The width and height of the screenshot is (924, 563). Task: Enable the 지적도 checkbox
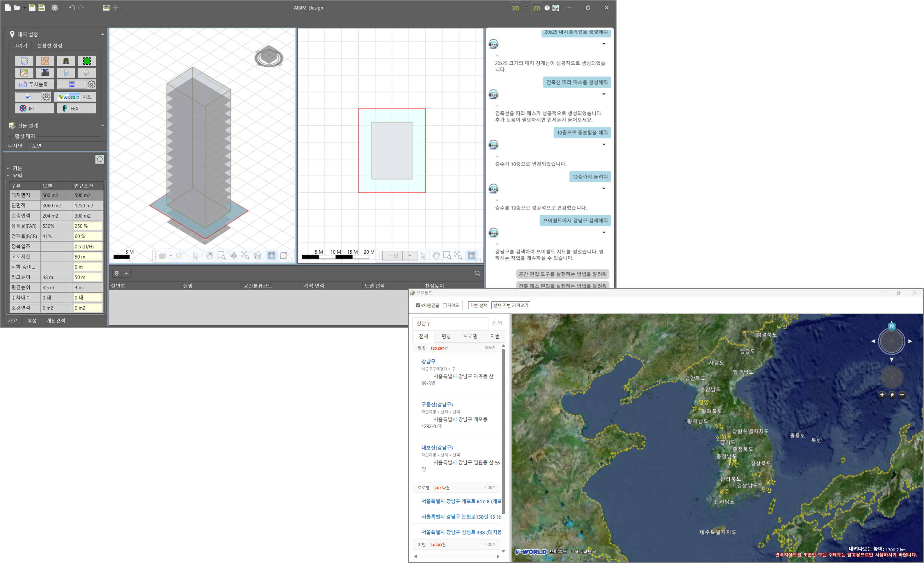pyautogui.click(x=445, y=305)
